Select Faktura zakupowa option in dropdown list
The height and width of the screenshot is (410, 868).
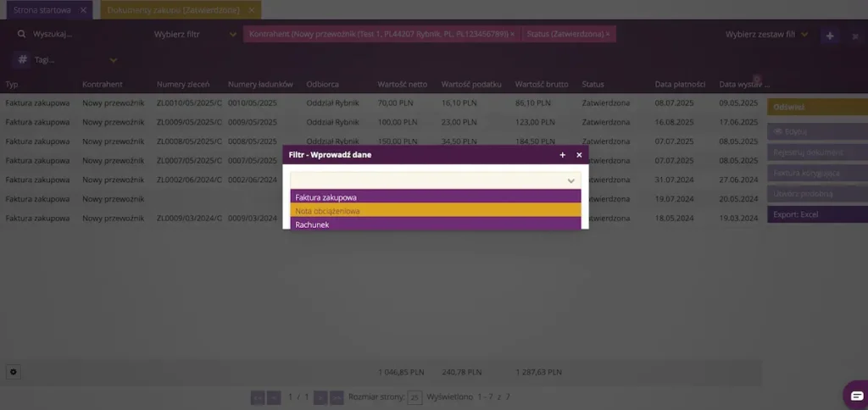point(436,197)
